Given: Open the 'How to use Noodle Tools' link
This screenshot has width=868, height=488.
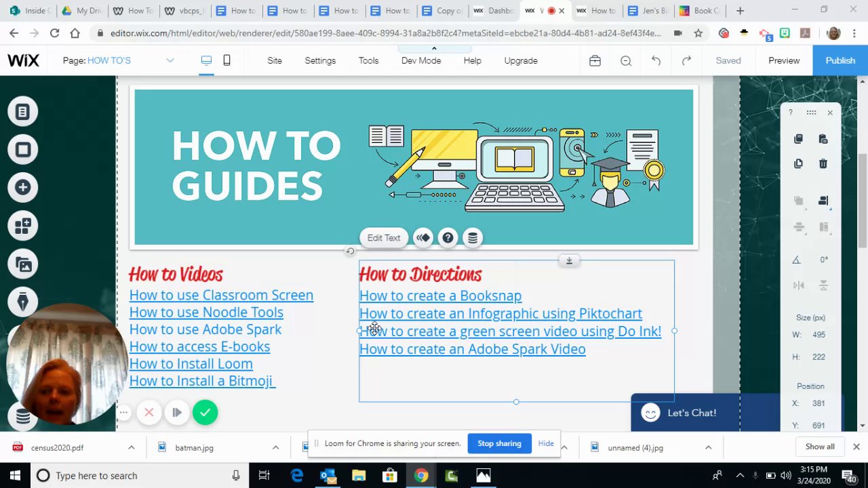Looking at the screenshot, I should (x=206, y=312).
